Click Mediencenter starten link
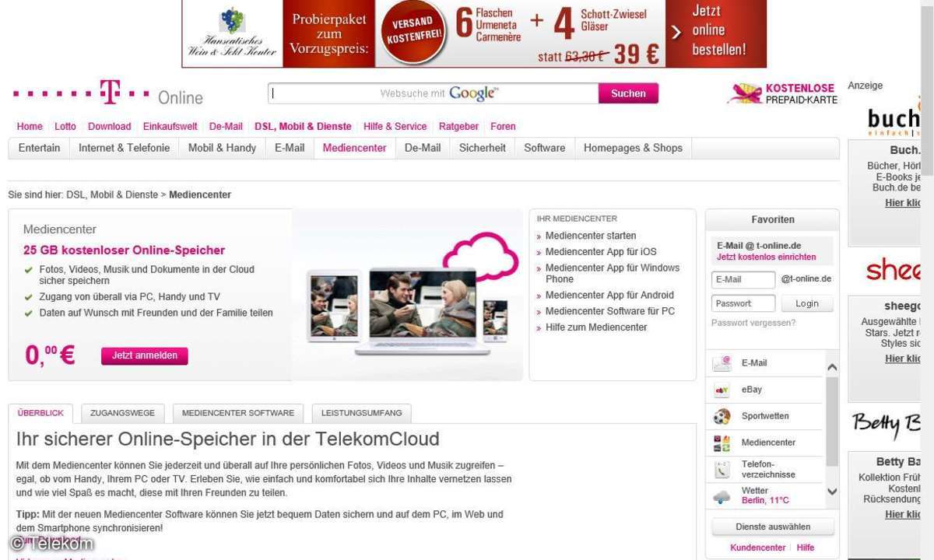Image resolution: width=934 pixels, height=560 pixels. tap(591, 236)
